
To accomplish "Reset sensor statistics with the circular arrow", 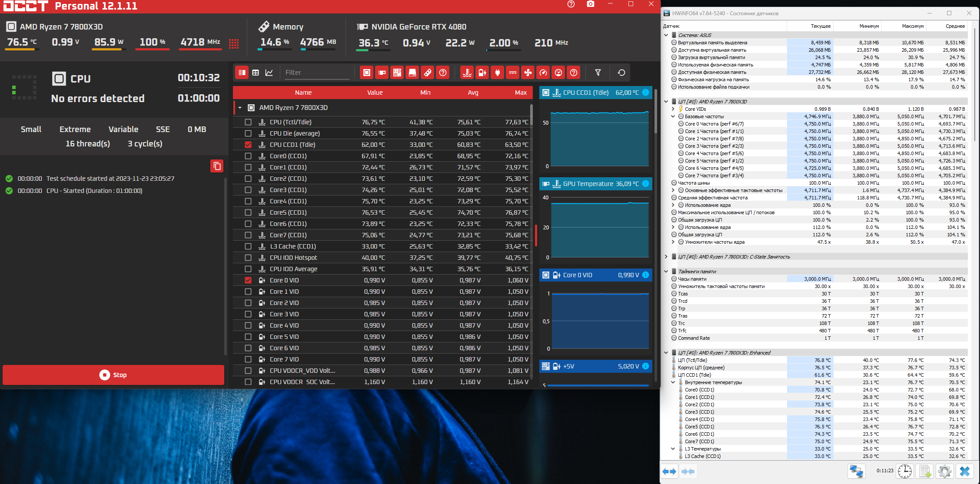I will [621, 73].
